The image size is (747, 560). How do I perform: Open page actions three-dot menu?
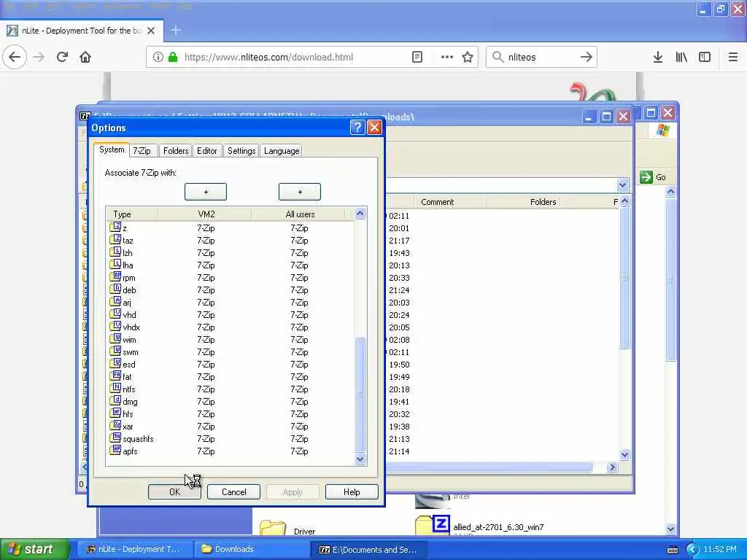[x=446, y=57]
